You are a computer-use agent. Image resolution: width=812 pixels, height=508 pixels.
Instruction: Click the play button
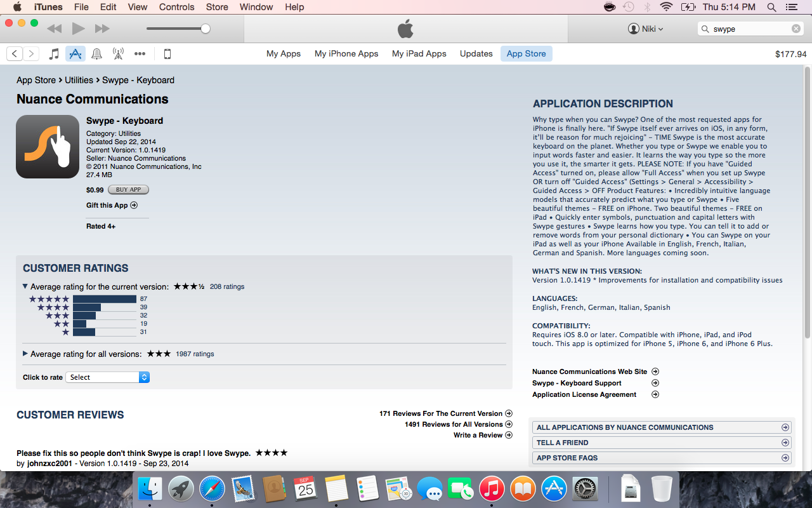point(78,29)
